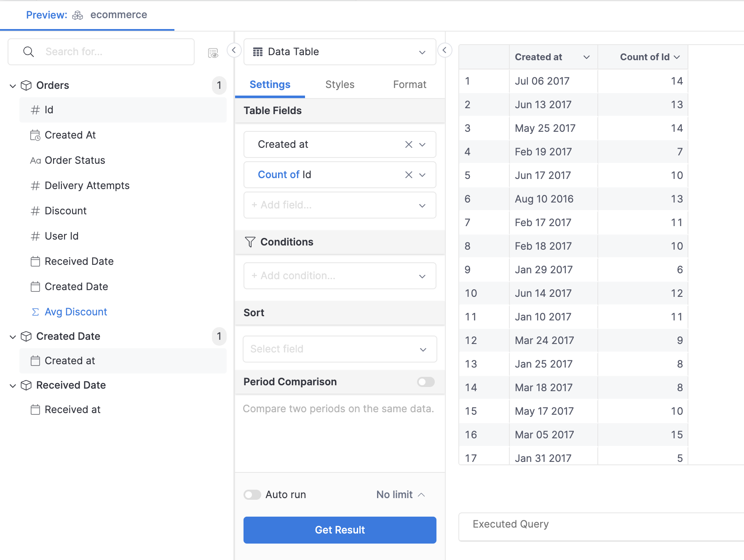744x560 pixels.
Task: Click the search magnifier icon
Action: tap(29, 52)
